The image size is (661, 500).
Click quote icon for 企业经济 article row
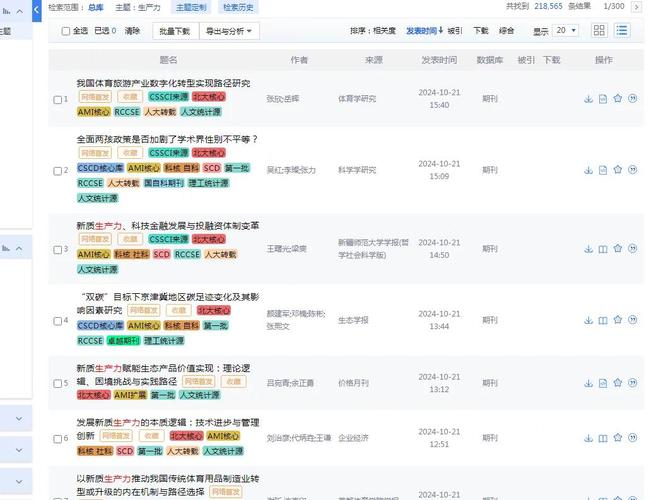632,438
